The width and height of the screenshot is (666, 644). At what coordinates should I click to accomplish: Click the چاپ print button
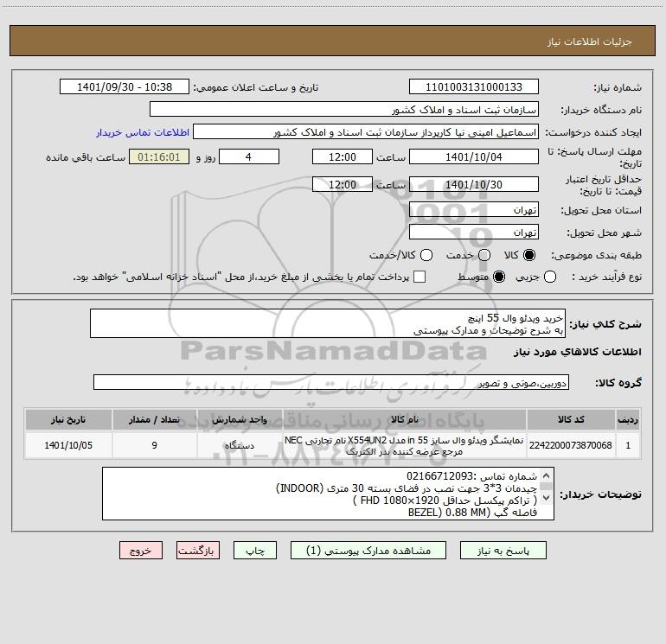point(255,551)
